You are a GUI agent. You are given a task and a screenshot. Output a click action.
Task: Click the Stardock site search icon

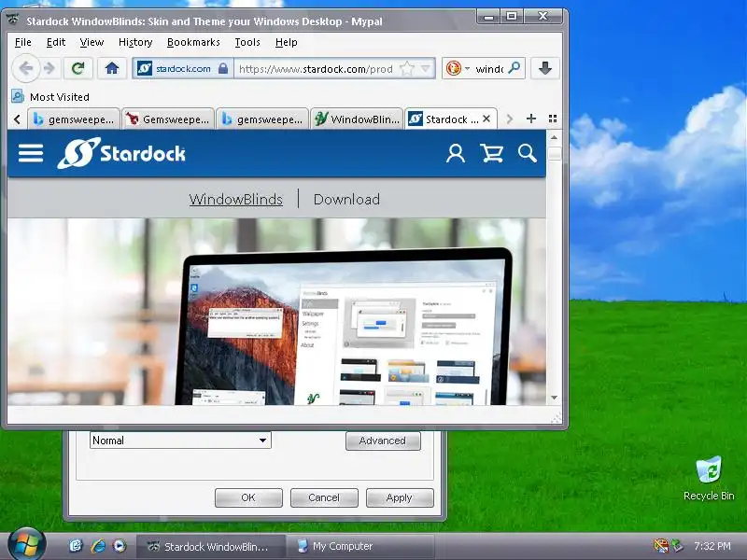tap(527, 153)
